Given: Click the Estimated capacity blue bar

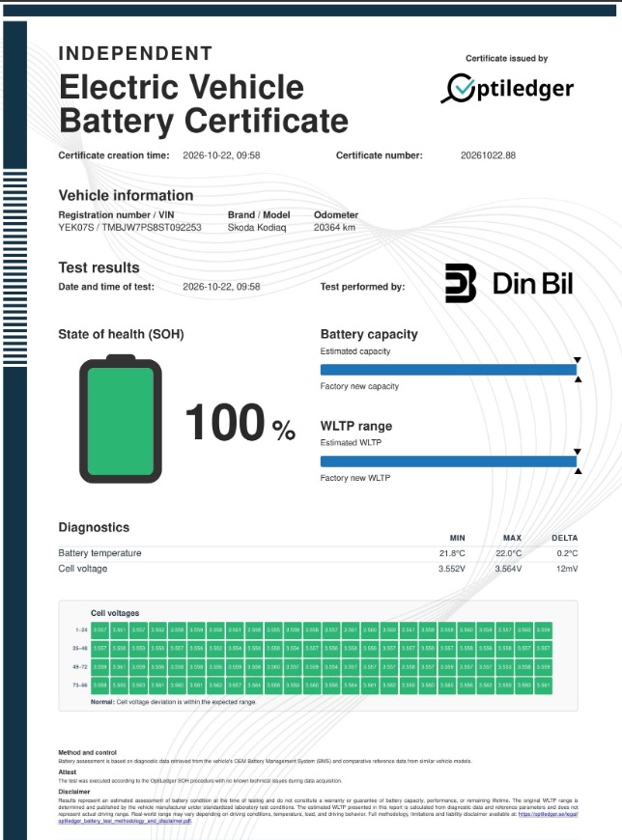Looking at the screenshot, I should pos(448,369).
